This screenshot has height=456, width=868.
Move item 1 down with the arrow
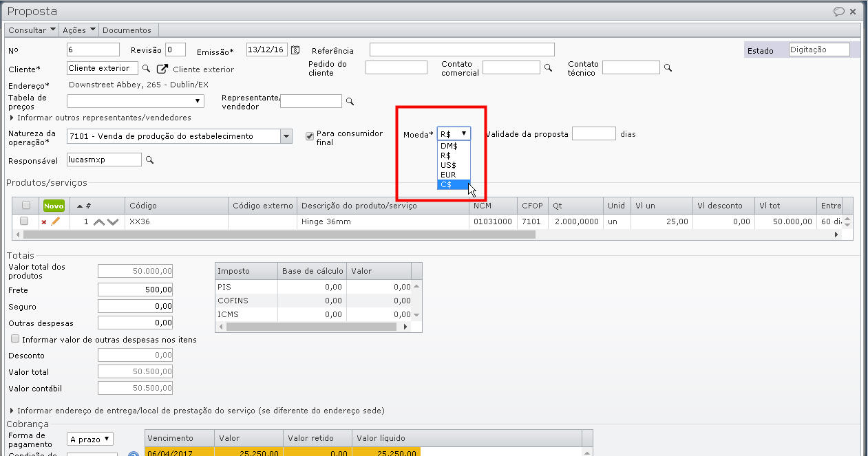(113, 222)
